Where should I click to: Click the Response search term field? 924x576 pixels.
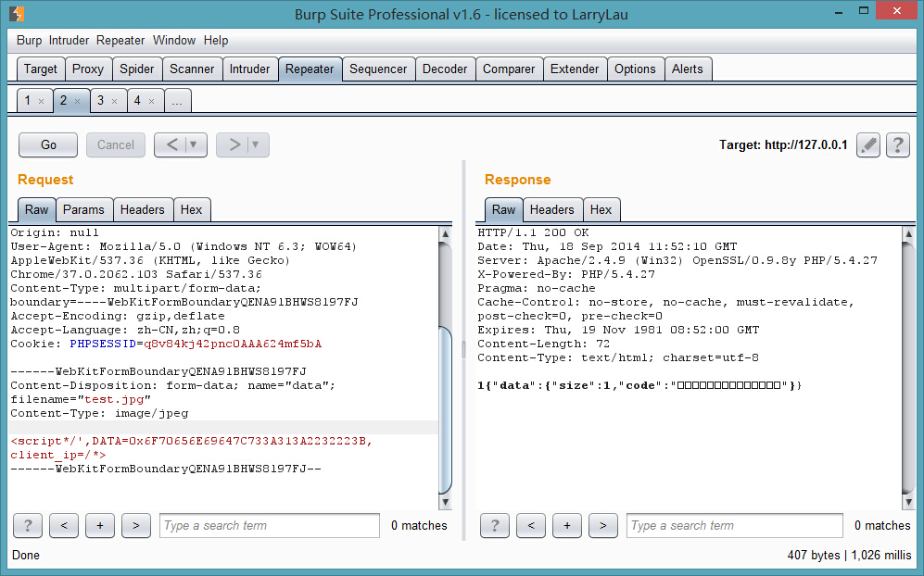[x=735, y=525]
